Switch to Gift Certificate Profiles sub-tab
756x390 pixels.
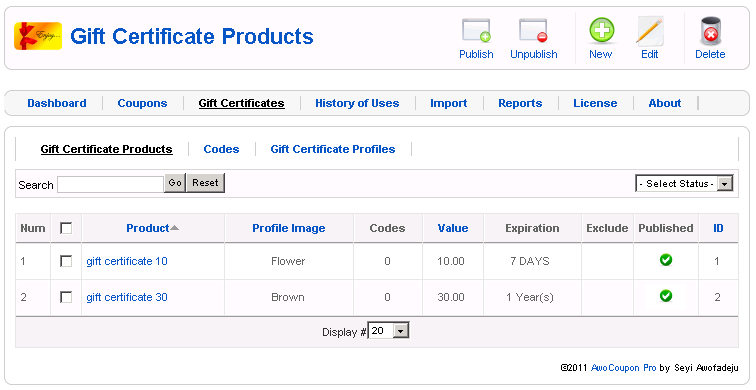tap(333, 149)
